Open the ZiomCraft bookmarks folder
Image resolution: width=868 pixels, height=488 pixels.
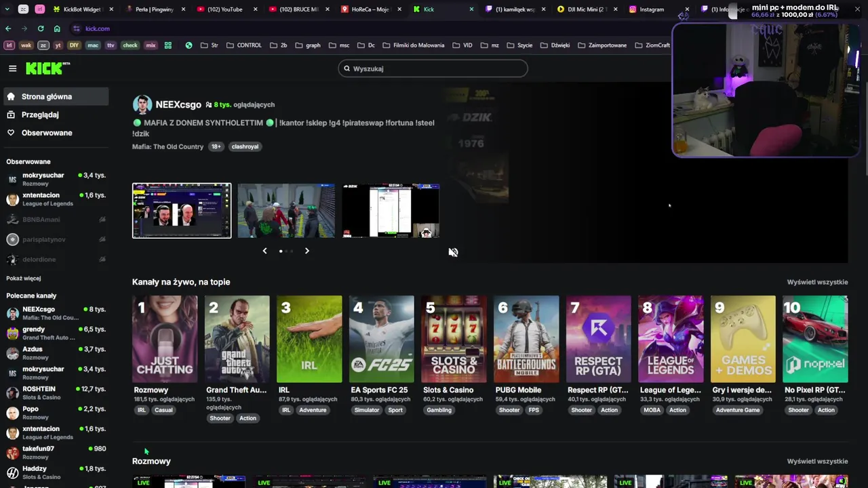pos(652,45)
